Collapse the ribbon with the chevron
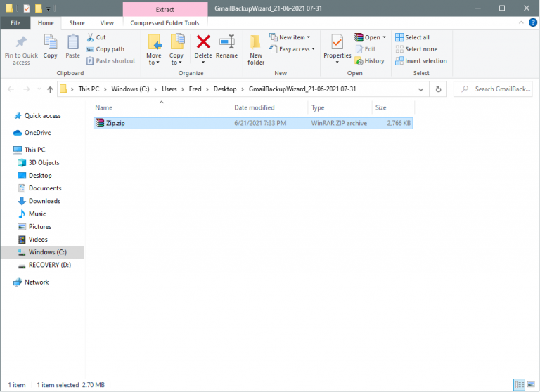Screen dimensions: 540x392 521,22
